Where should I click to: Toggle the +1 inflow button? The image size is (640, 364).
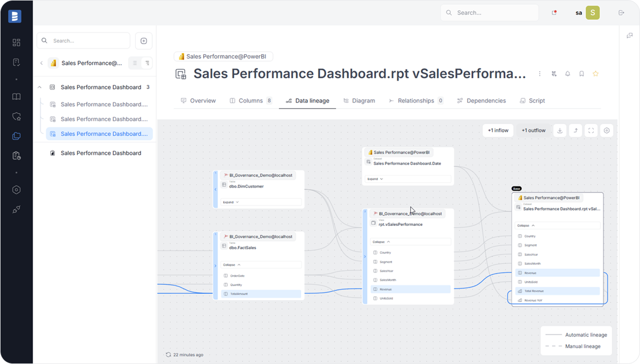click(x=498, y=130)
